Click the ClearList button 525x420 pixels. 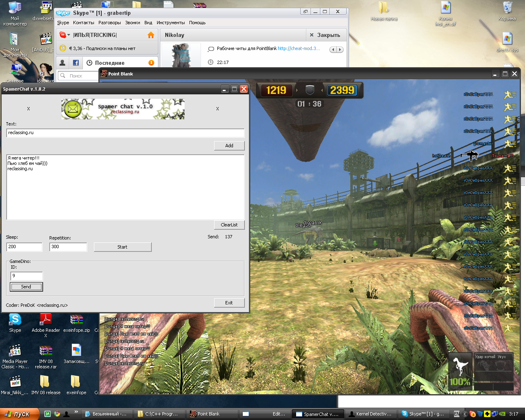point(229,225)
